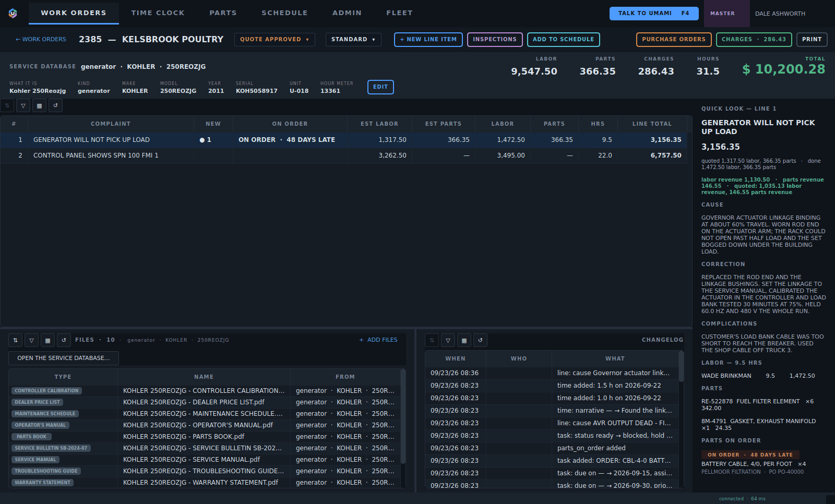Click Add to Schedule

pyautogui.click(x=563, y=40)
